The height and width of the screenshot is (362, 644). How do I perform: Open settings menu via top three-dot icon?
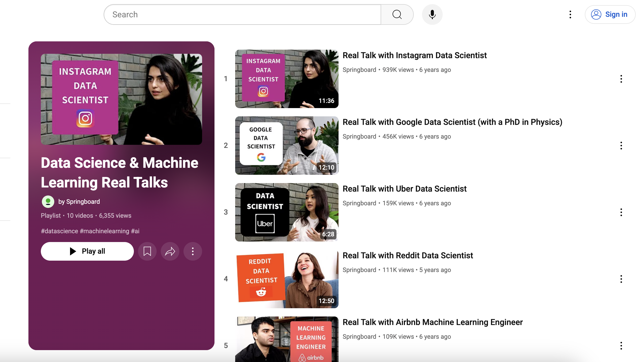tap(570, 14)
